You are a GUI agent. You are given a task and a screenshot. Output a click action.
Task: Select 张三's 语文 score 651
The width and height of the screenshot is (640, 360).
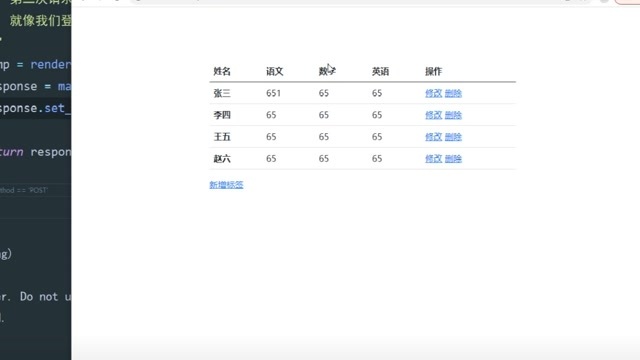pyautogui.click(x=273, y=93)
